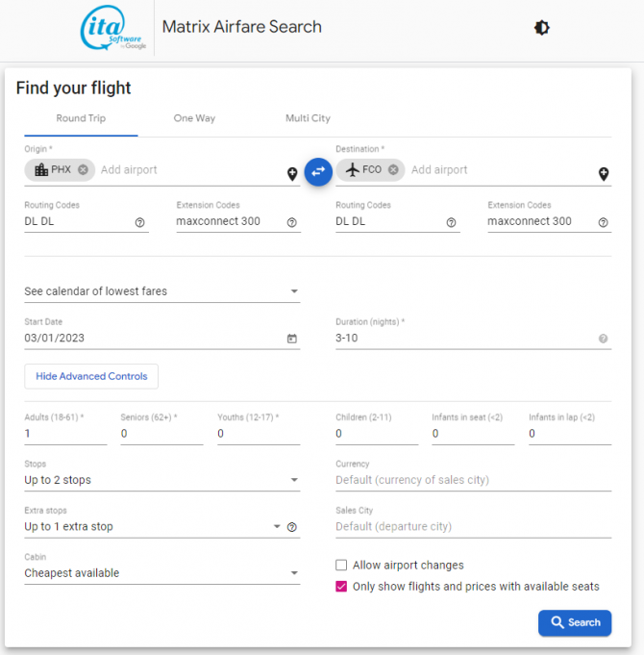This screenshot has width=644, height=655.
Task: Open help for origin Extension Codes
Action: pyautogui.click(x=292, y=222)
